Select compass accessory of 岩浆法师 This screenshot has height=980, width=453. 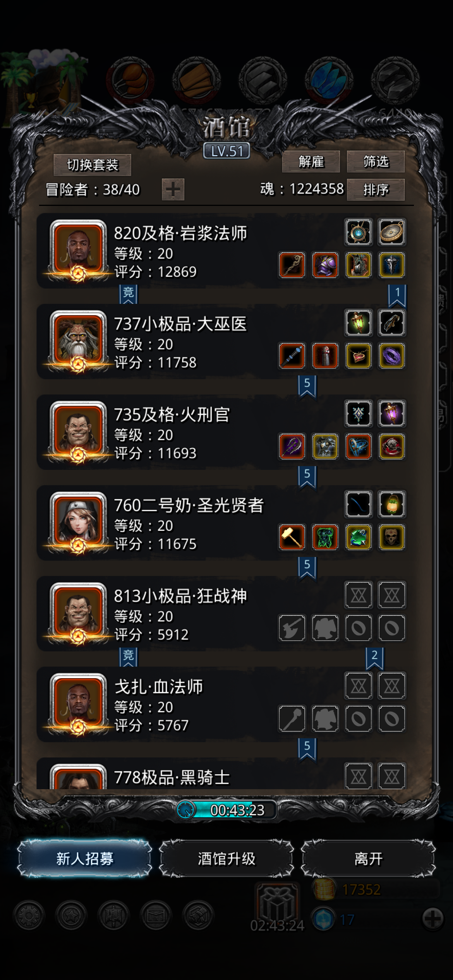pos(392,232)
